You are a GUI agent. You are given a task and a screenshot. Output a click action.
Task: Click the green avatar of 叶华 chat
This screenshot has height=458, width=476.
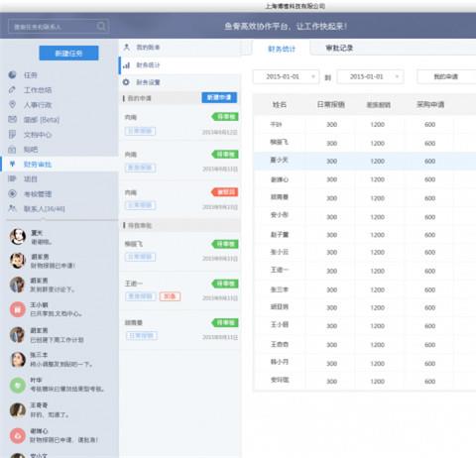pos(18,385)
